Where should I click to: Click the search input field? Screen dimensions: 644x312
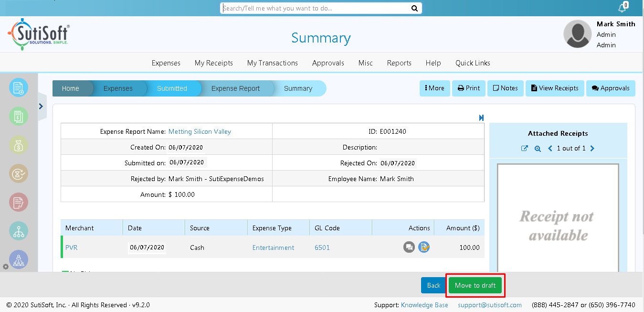[x=316, y=8]
